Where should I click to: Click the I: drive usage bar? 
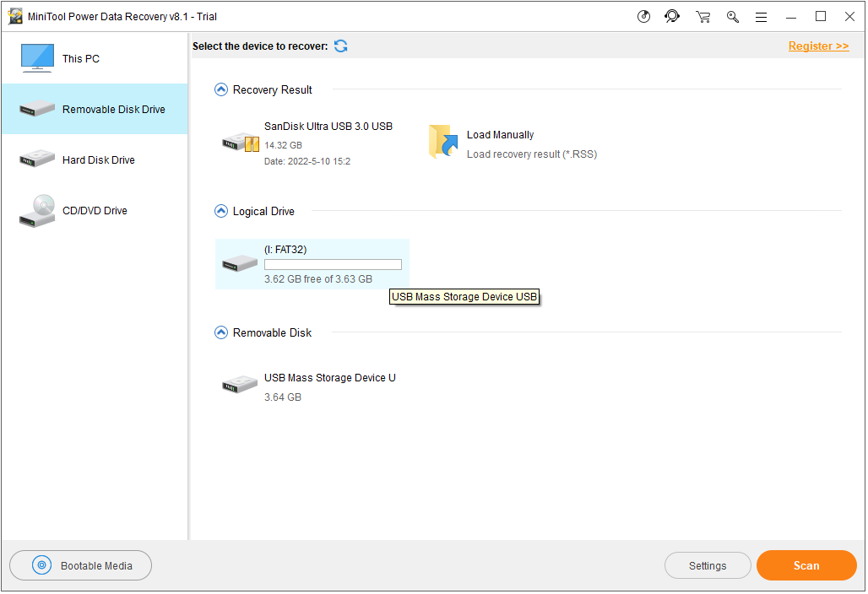point(334,265)
